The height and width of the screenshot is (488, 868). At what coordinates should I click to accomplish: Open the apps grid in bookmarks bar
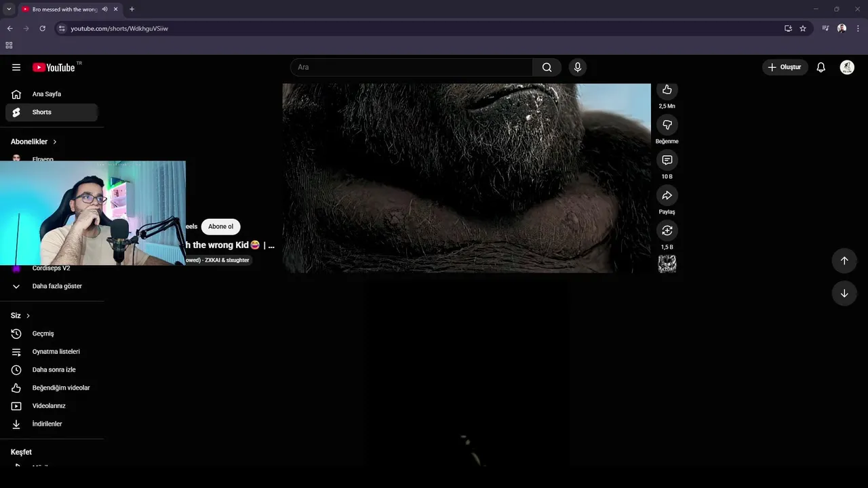(9, 45)
